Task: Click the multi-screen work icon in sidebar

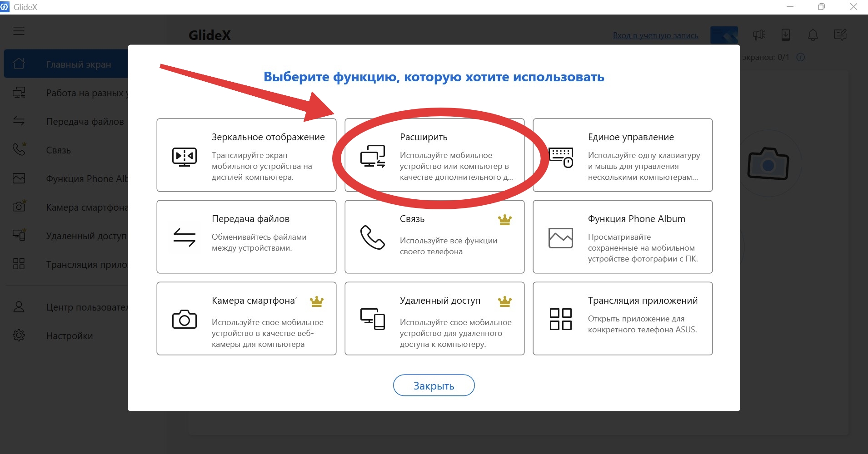Action: pos(19,93)
